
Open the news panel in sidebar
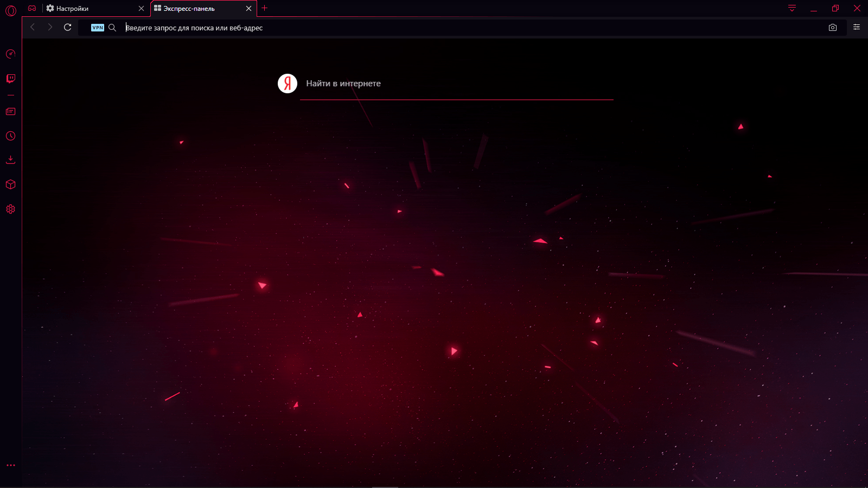tap(11, 112)
